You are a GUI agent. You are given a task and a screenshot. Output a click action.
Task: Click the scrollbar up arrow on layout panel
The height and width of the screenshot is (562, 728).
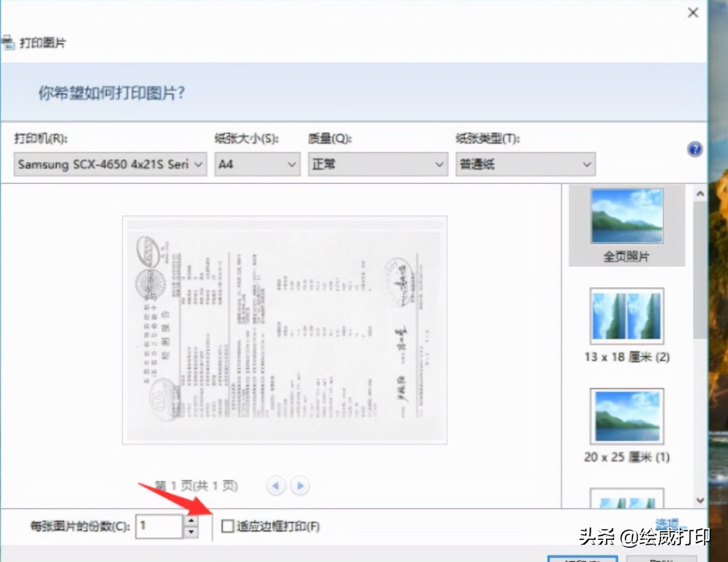coord(700,193)
